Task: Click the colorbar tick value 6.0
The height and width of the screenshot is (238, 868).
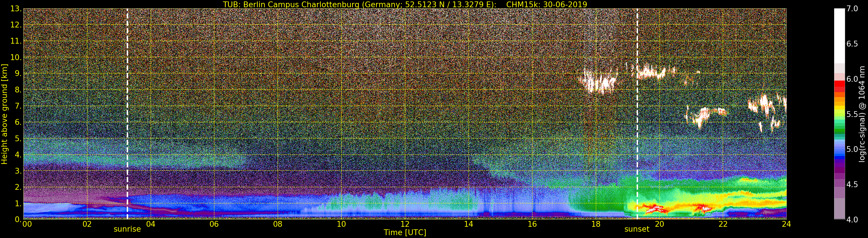Action: pyautogui.click(x=852, y=79)
